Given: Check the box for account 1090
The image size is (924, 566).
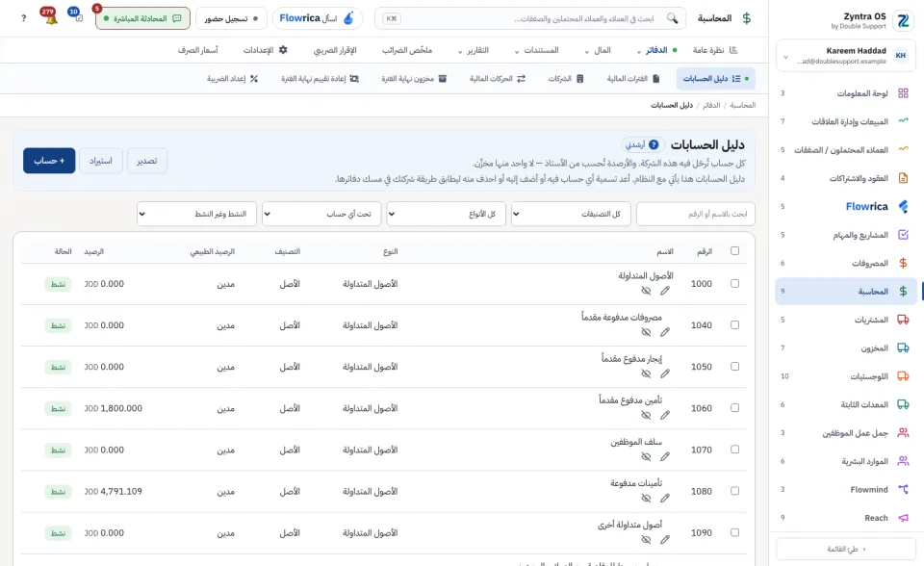Looking at the screenshot, I should (x=734, y=532).
